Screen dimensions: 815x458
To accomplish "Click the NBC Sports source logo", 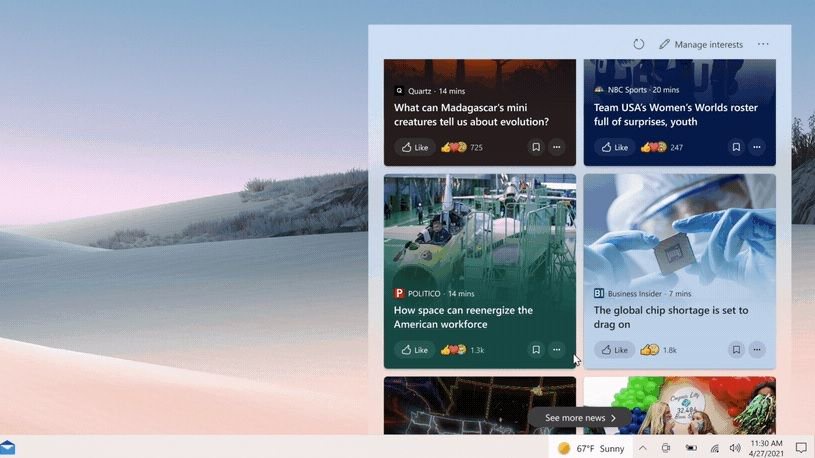I will point(599,89).
